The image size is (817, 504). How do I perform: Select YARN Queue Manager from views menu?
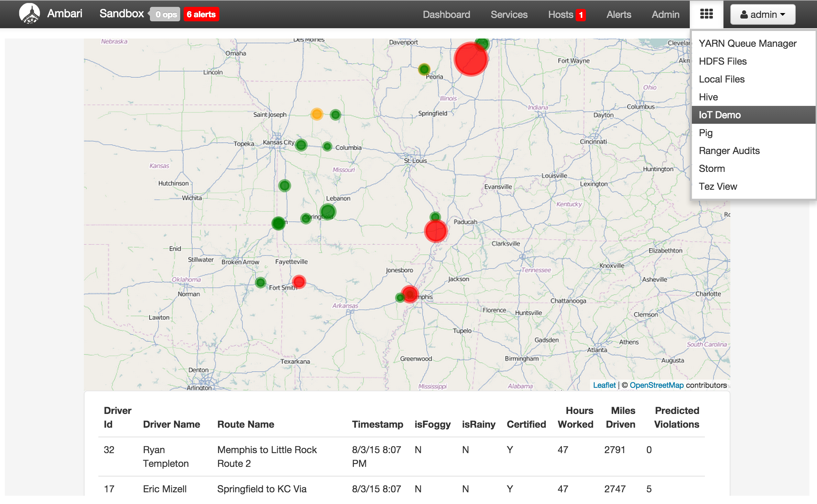click(748, 43)
